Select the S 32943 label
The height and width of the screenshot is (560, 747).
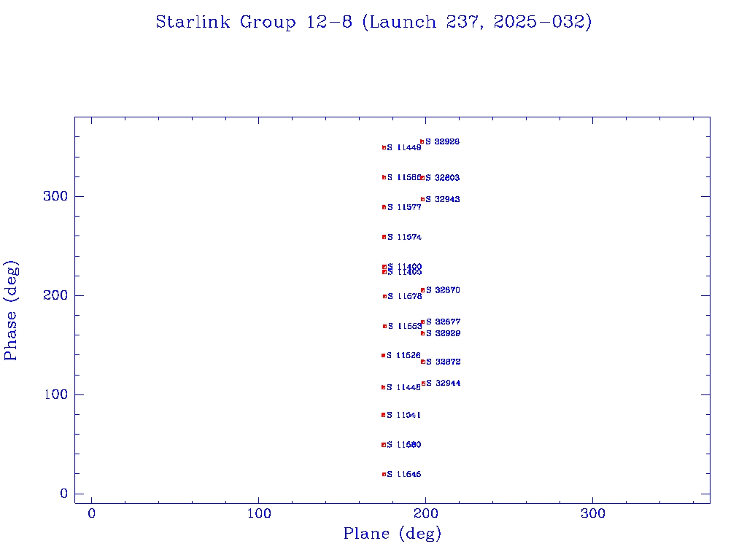point(443,199)
